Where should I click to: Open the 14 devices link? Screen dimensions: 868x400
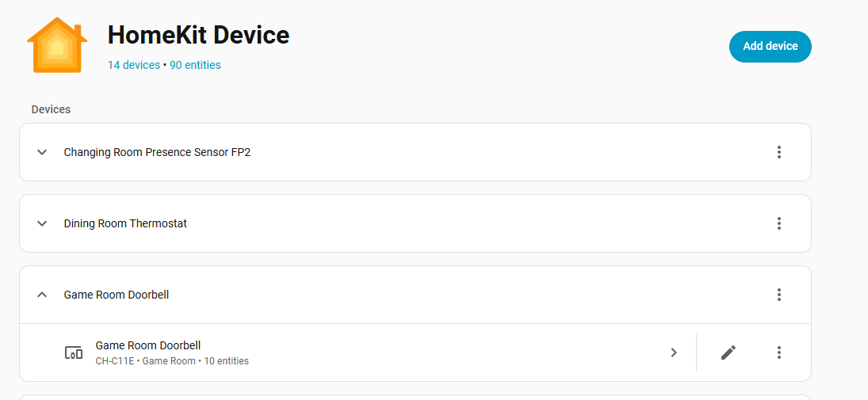click(x=134, y=65)
